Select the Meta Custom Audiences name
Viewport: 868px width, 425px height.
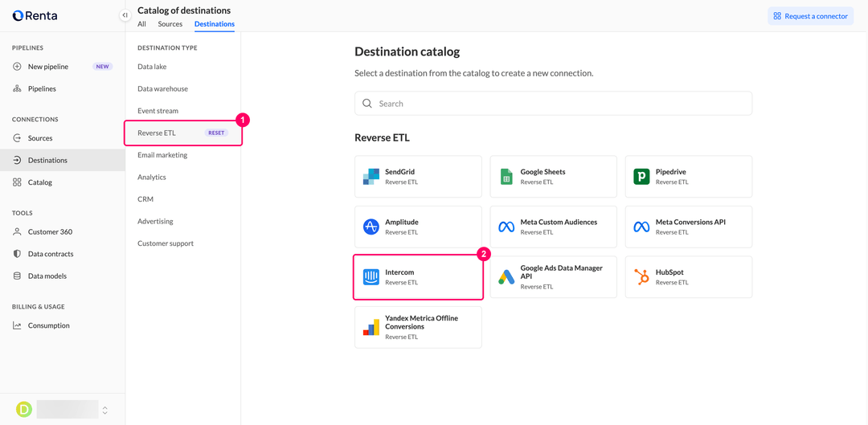(x=559, y=222)
